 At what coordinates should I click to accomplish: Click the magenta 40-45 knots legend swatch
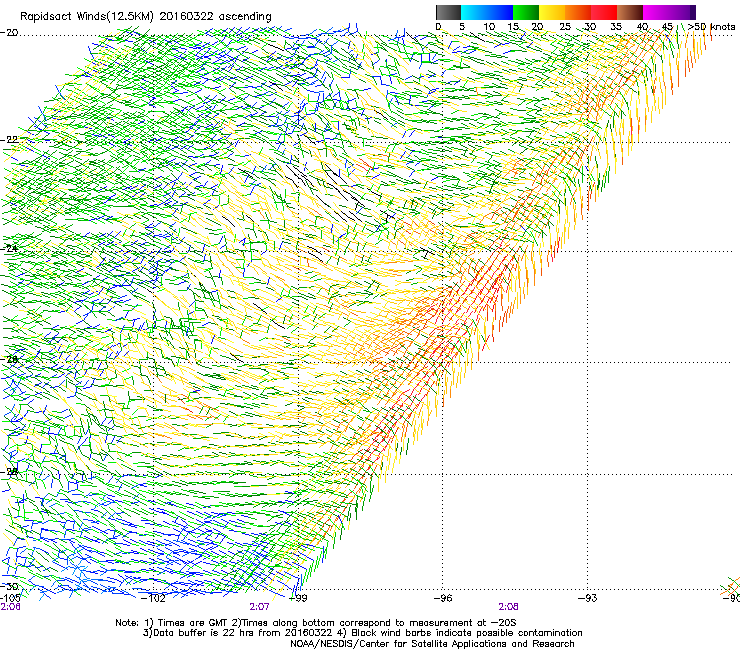pyautogui.click(x=656, y=12)
